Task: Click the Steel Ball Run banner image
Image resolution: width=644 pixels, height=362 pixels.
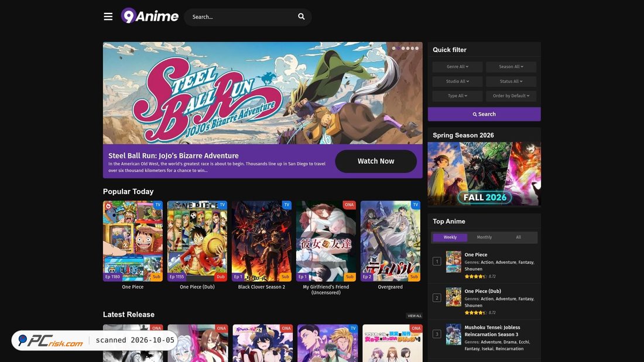Action: tap(263, 93)
